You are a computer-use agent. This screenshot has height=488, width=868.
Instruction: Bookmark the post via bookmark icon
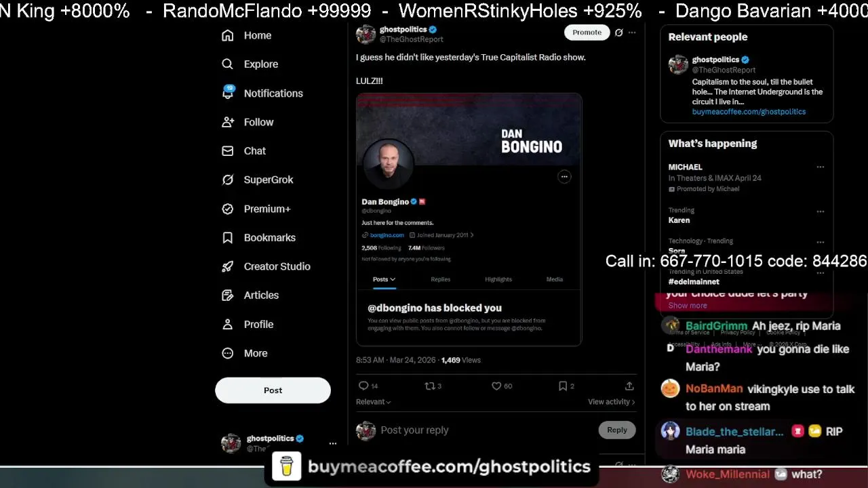[563, 386]
